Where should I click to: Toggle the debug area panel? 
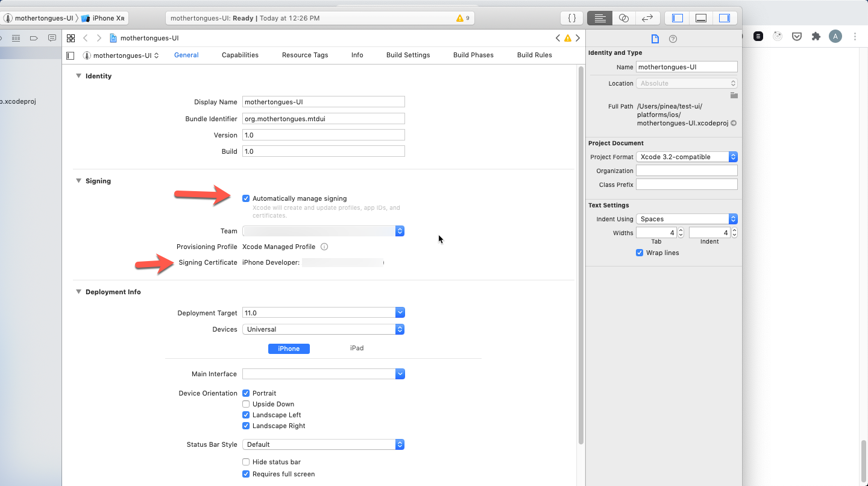point(701,18)
